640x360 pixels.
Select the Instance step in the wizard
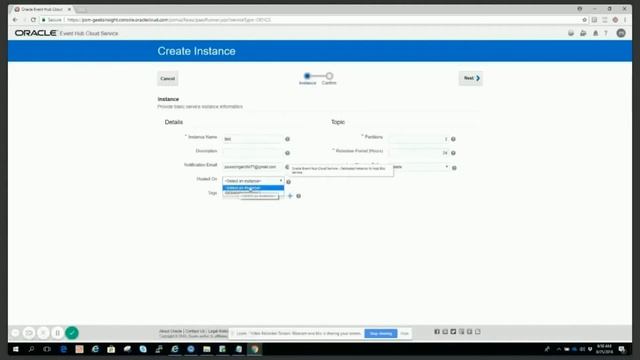(307, 76)
